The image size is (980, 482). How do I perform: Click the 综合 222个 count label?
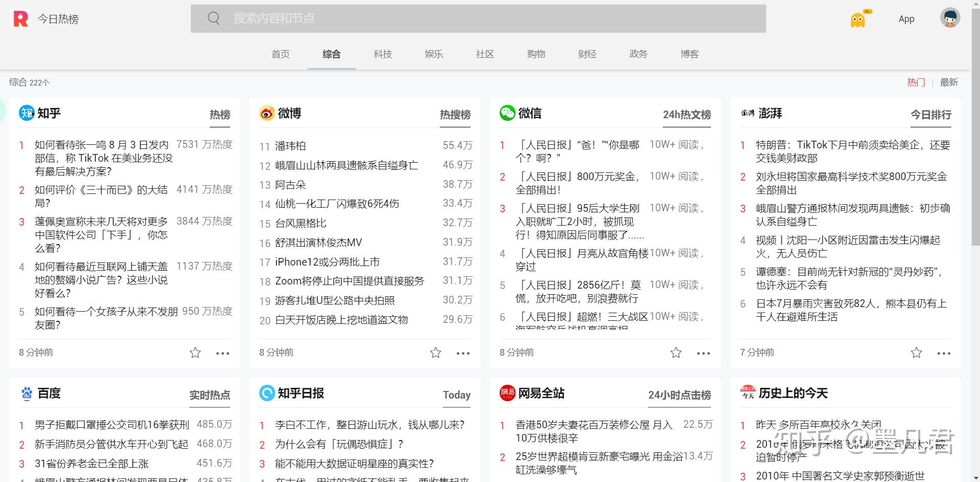pos(29,82)
